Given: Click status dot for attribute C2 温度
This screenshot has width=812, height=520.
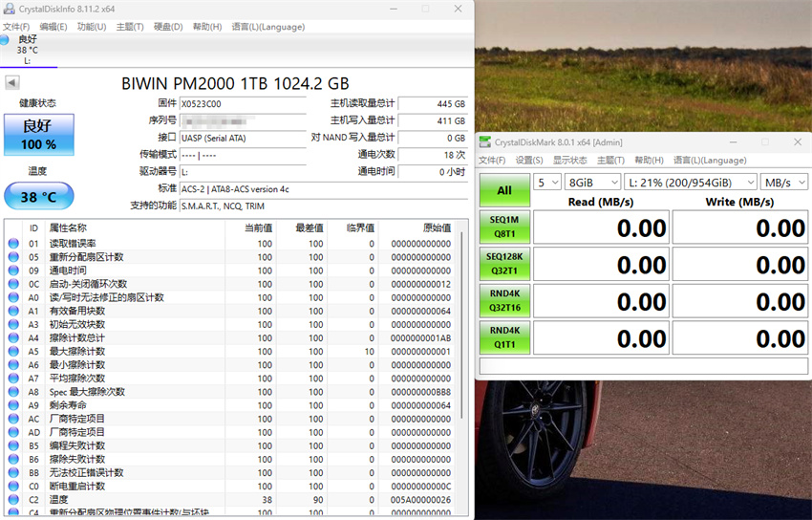Looking at the screenshot, I should coord(13,499).
